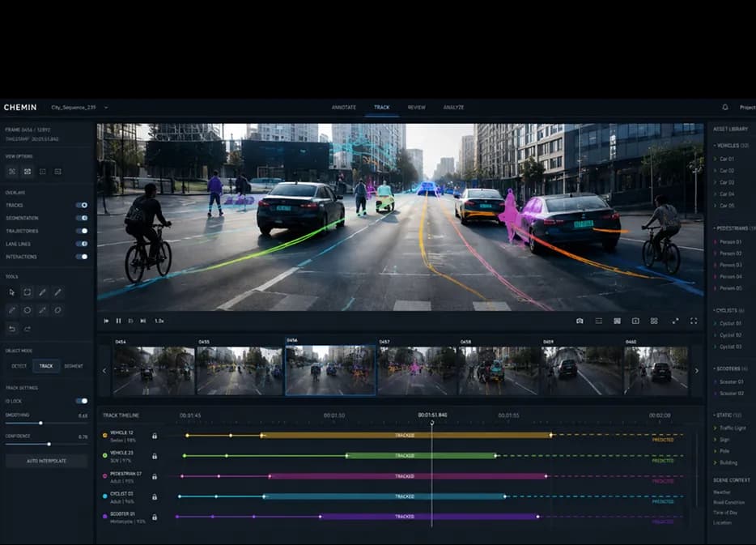Click the undo arrow icon
Viewport: 756px width, 545px height.
coord(12,329)
